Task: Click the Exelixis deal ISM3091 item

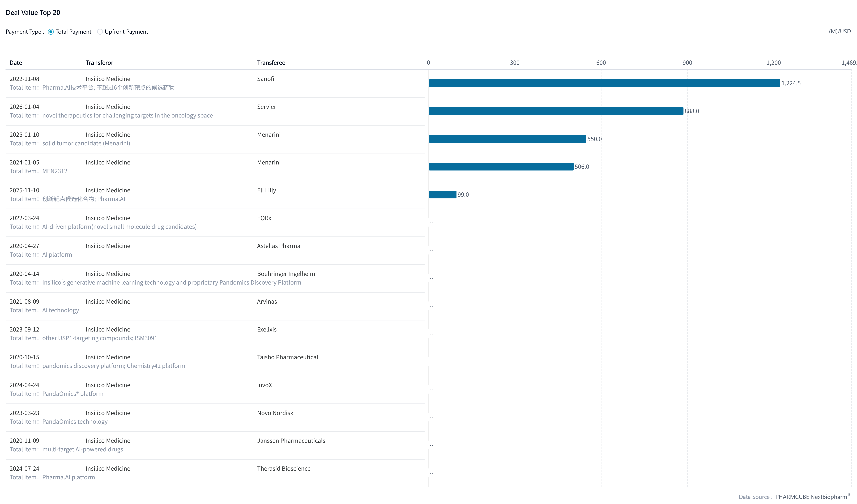Action: pyautogui.click(x=146, y=338)
